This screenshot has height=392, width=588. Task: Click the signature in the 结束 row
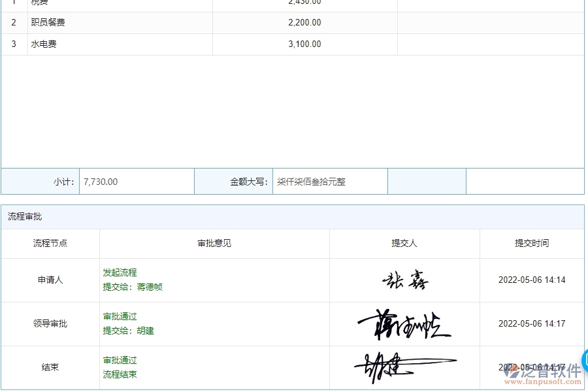pyautogui.click(x=404, y=366)
